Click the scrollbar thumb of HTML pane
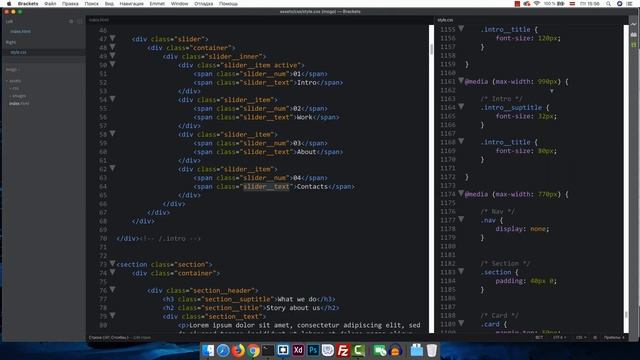This screenshot has height=360, width=640. point(431,49)
